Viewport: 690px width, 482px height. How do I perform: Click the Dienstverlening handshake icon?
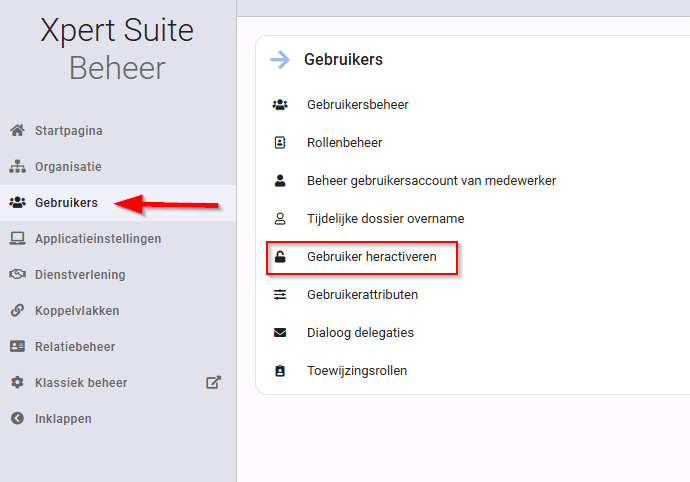click(18, 274)
